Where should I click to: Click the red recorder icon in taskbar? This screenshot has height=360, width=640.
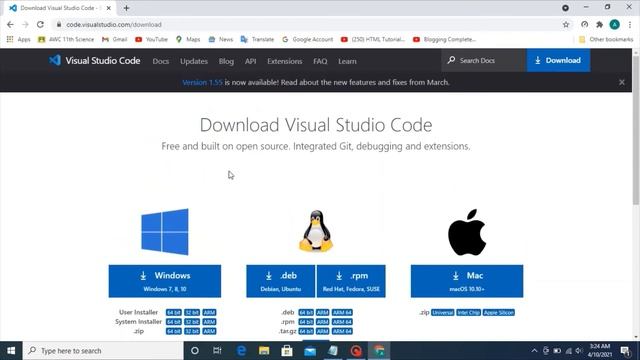click(x=356, y=351)
